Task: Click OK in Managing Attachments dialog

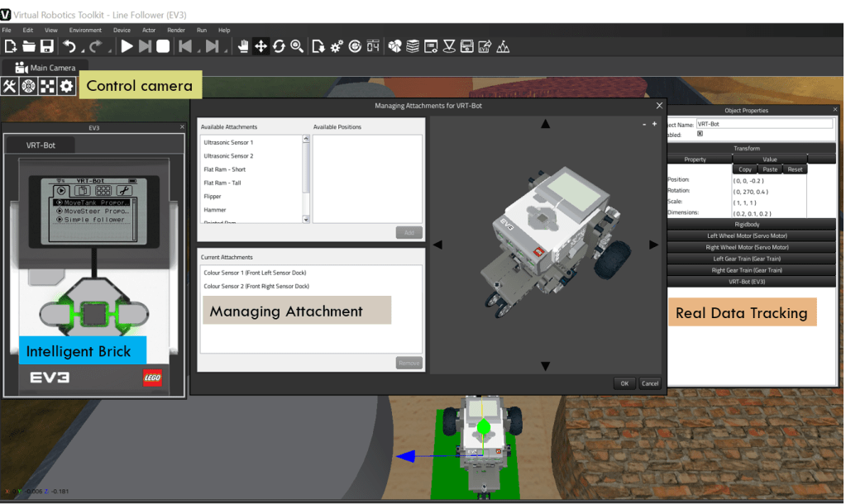Action: pyautogui.click(x=624, y=383)
